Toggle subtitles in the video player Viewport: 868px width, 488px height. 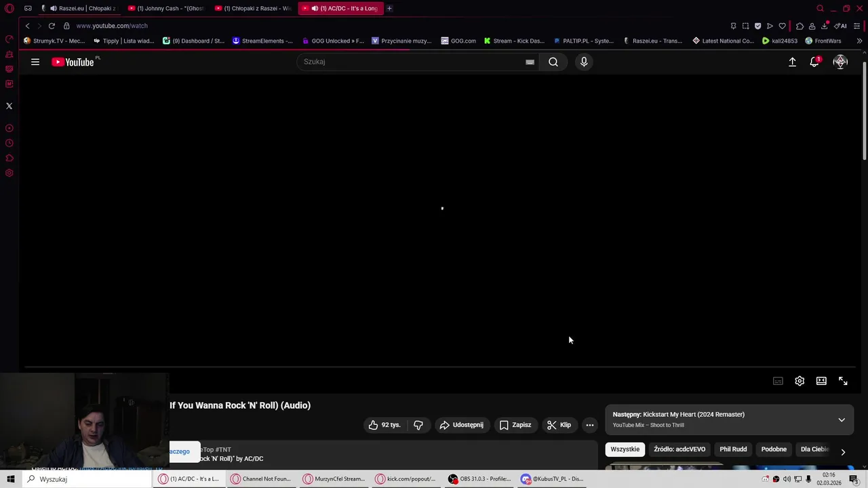pos(778,381)
